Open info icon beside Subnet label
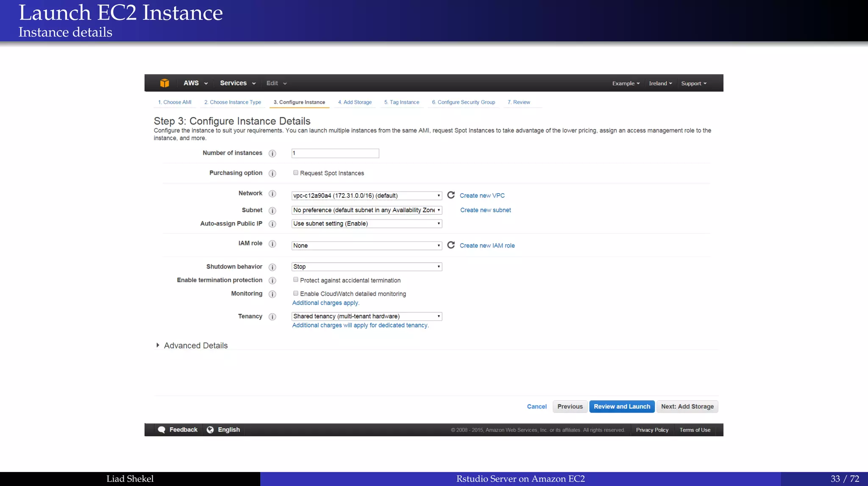The image size is (868, 486). (x=273, y=211)
